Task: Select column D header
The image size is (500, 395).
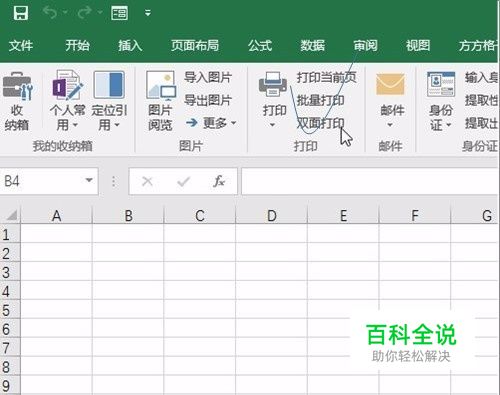Action: click(272, 215)
